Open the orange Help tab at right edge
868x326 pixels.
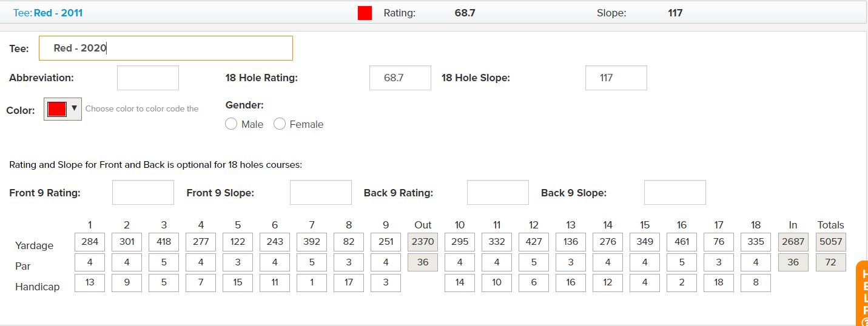click(x=863, y=294)
